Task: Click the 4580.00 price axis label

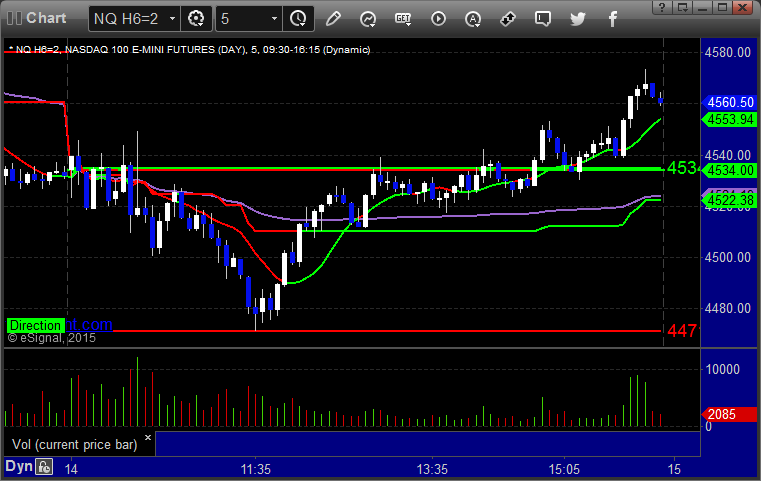Action: tap(728, 52)
